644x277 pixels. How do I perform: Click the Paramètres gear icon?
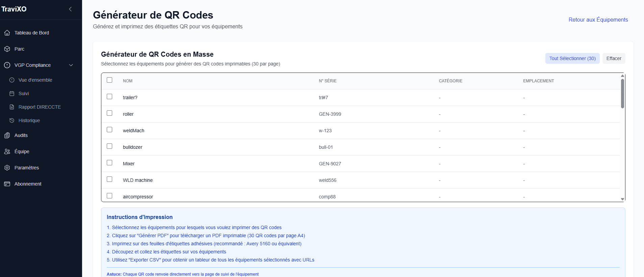[7, 168]
